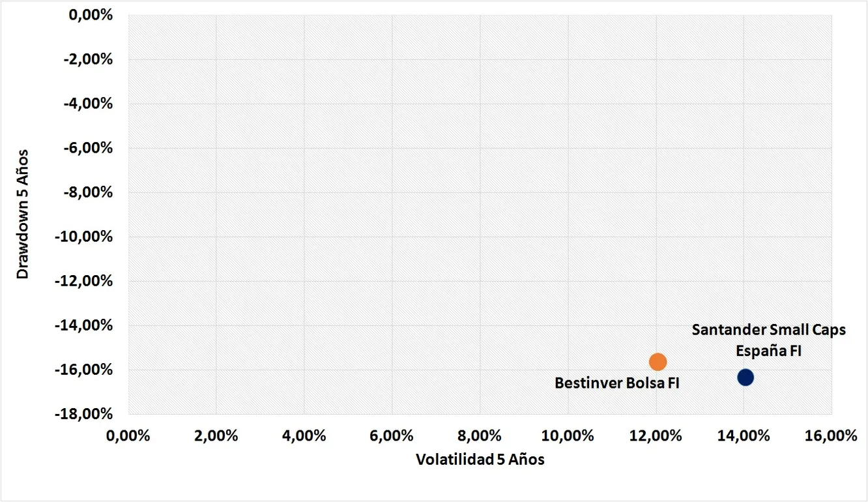Click the dark blue Santander Small Caps marker

tap(745, 377)
